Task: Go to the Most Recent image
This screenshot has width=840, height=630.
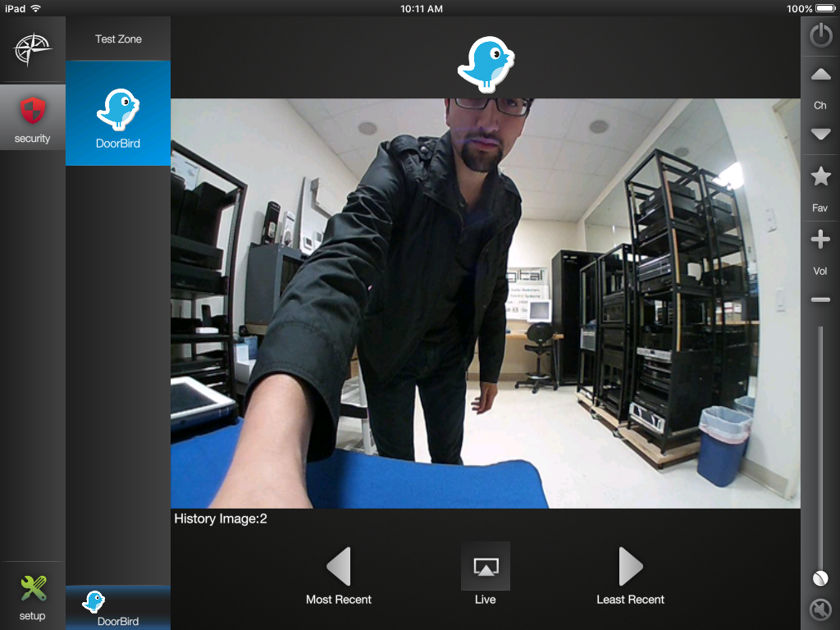Action: [x=339, y=574]
